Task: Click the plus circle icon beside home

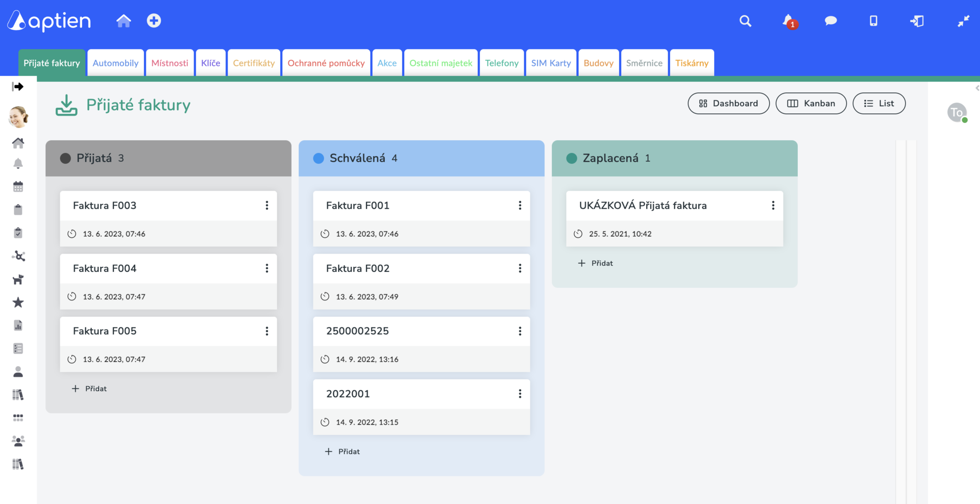Action: 154,20
